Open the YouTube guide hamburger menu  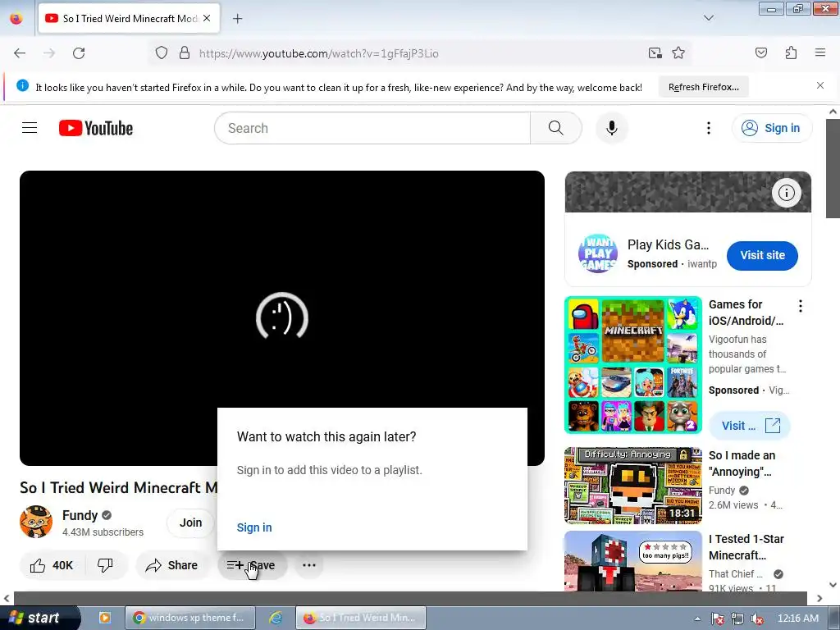pos(30,128)
